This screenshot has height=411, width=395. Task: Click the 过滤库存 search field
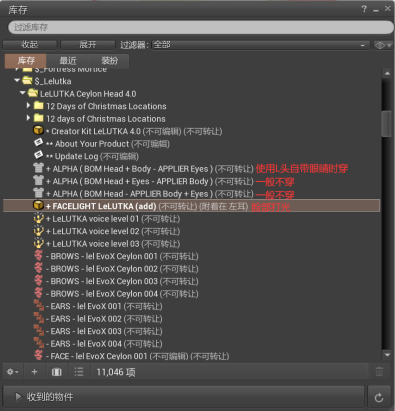coord(200,27)
